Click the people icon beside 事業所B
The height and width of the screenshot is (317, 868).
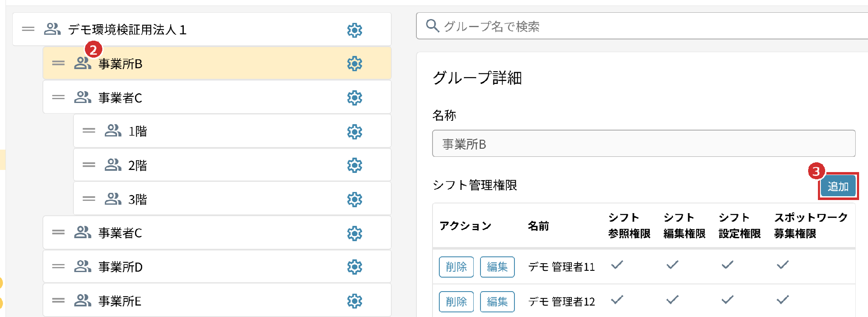coord(83,63)
